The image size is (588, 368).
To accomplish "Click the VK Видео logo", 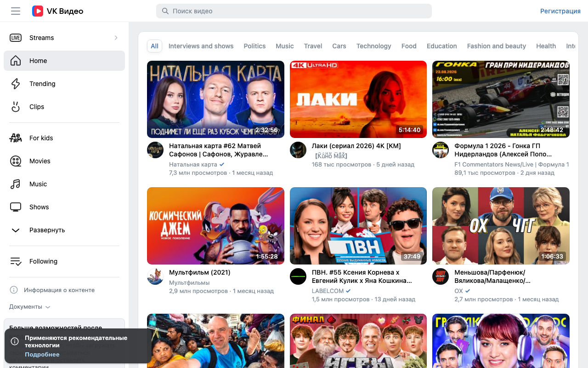I will [58, 11].
